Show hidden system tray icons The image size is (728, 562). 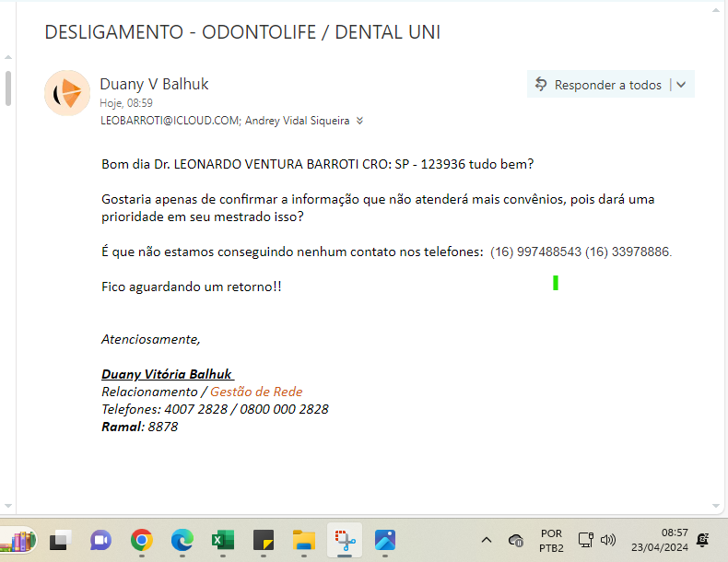click(487, 540)
